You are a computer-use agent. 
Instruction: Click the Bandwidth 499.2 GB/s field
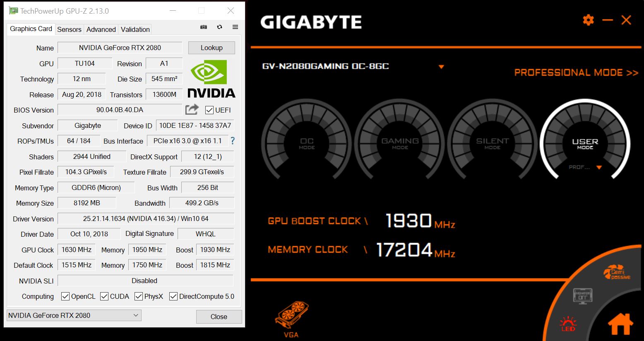(x=202, y=203)
